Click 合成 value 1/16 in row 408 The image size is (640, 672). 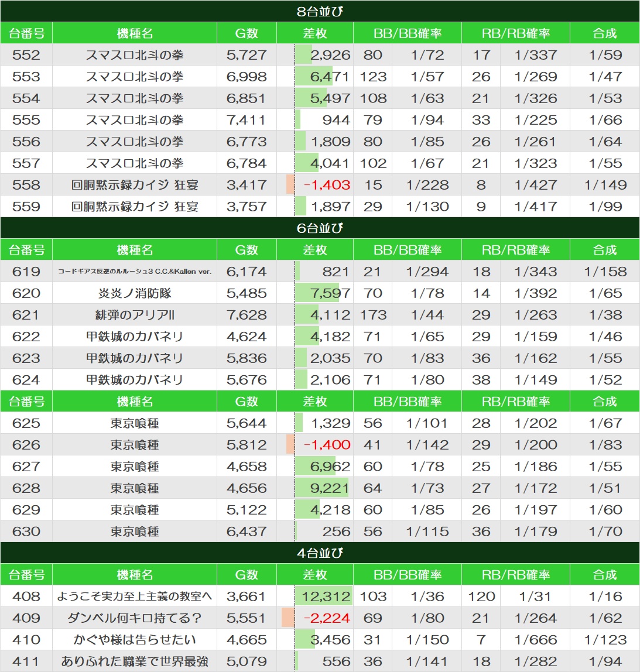point(605,596)
